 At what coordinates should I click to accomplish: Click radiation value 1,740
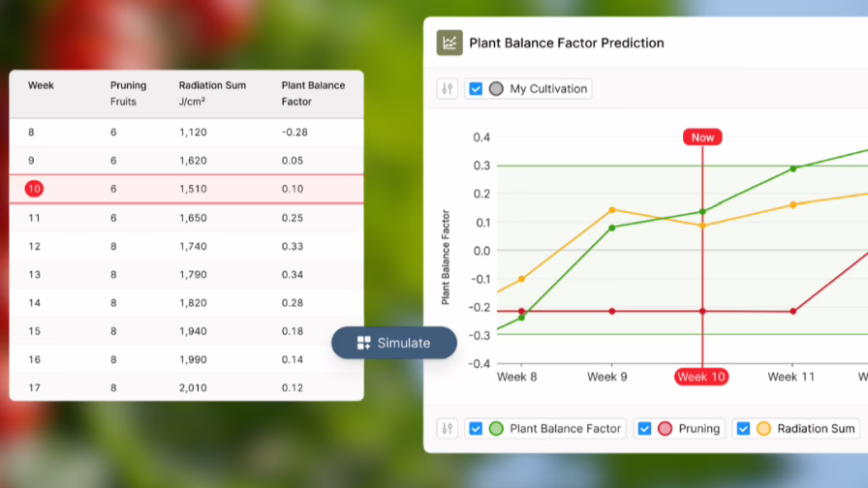coord(193,246)
